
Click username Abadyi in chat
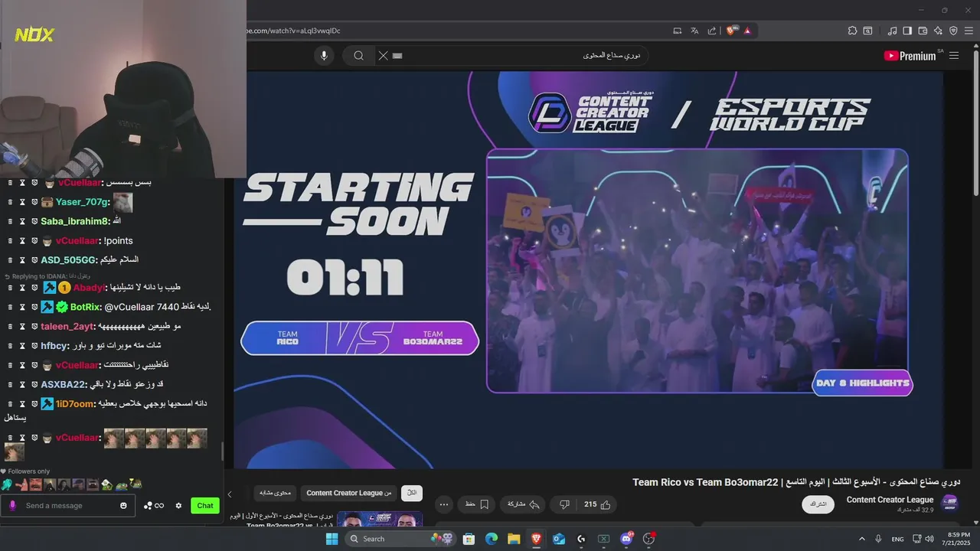point(89,288)
